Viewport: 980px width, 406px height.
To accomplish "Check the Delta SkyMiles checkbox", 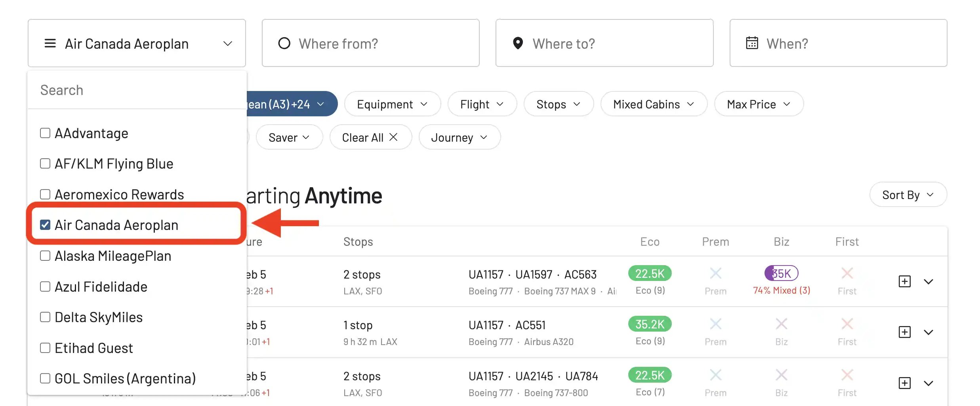I will click(x=45, y=317).
